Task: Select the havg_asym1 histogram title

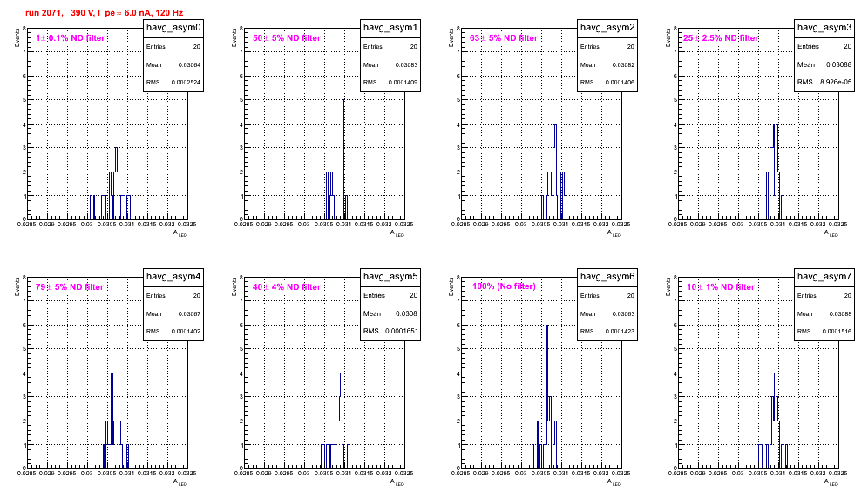Action: tap(390, 28)
